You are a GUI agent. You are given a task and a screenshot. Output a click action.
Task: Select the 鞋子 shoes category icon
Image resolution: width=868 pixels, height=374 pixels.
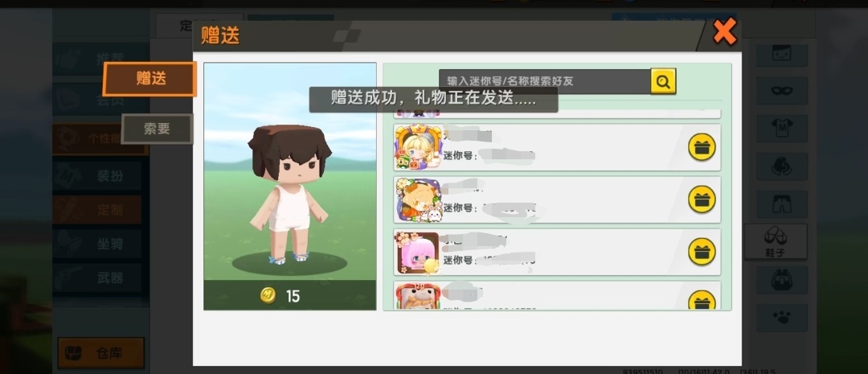point(775,241)
